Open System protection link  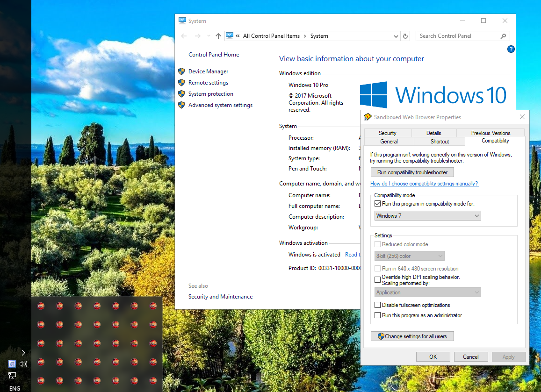[211, 94]
